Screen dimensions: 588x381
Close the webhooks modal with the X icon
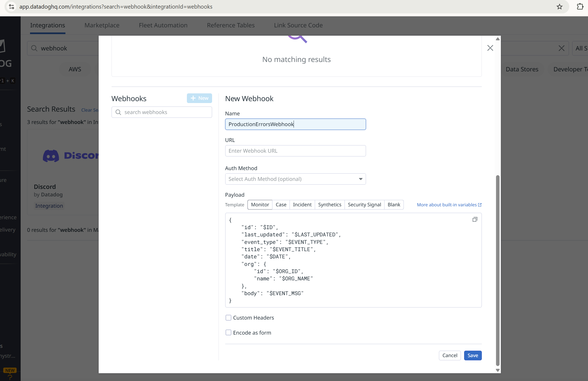tap(490, 48)
